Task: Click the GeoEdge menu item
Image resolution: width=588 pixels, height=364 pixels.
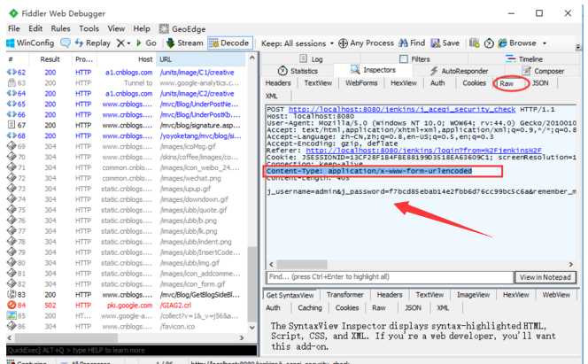Action: click(x=182, y=29)
